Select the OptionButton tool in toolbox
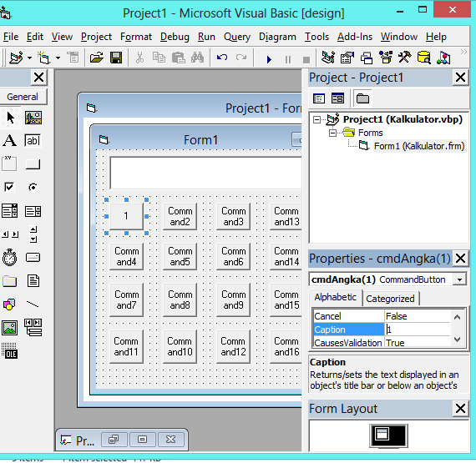Viewport: 476px width, 463px height. point(33,188)
